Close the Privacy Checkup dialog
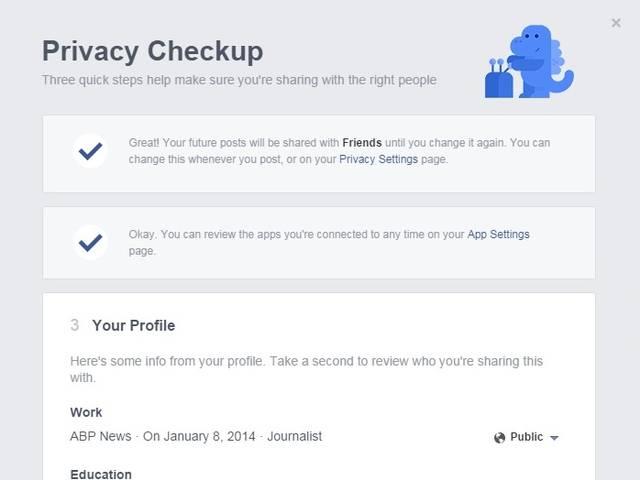 point(616,23)
